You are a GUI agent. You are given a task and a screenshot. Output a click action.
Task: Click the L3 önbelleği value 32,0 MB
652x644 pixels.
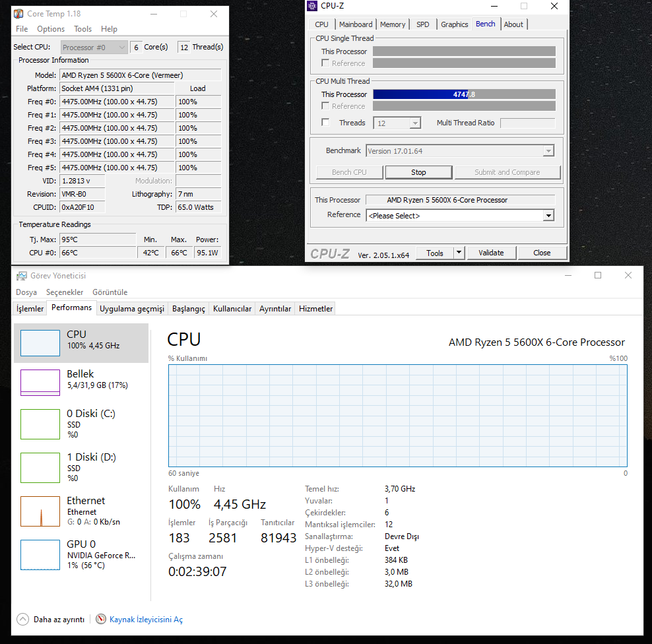point(399,584)
